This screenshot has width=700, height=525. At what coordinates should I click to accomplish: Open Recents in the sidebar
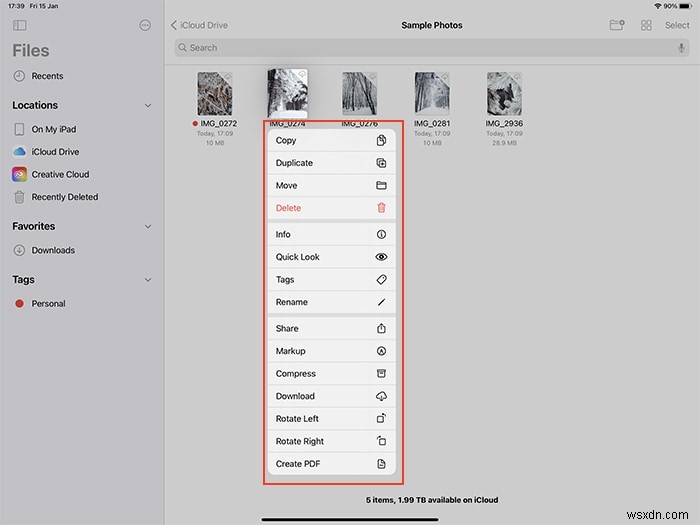(47, 76)
